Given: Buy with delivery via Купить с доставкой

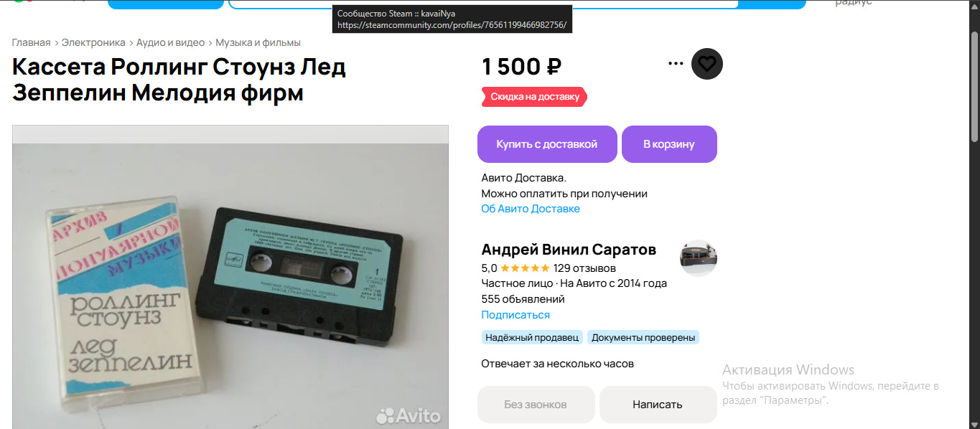Looking at the screenshot, I should pos(547,144).
